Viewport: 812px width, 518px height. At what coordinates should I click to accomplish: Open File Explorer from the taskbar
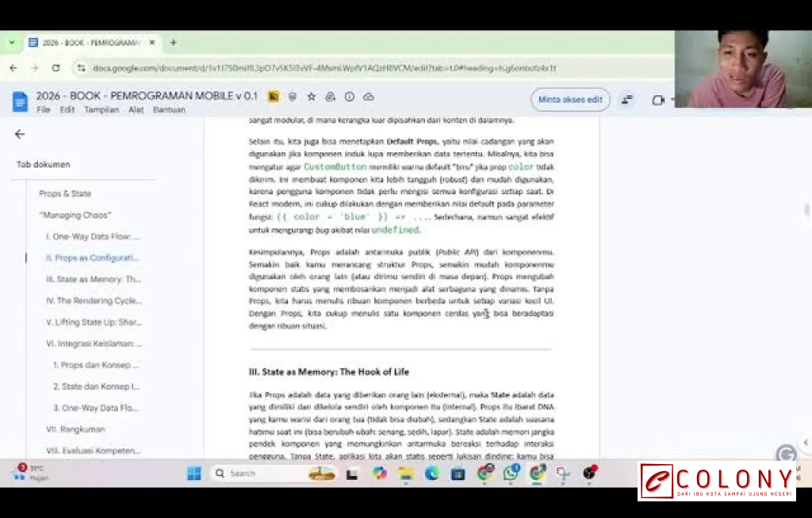click(406, 474)
